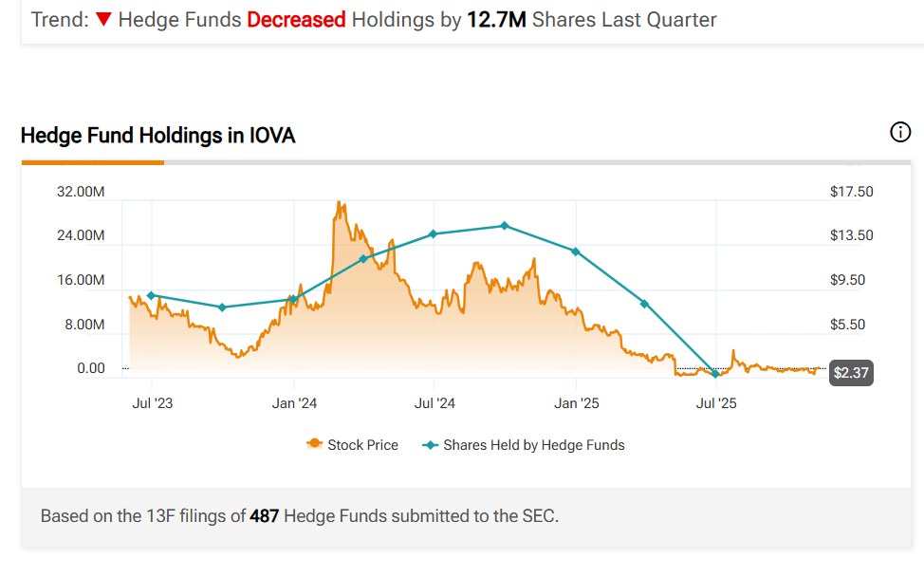924x577 pixels.
Task: Click the lowest teal data point at Jul '25
Action: pos(716,374)
